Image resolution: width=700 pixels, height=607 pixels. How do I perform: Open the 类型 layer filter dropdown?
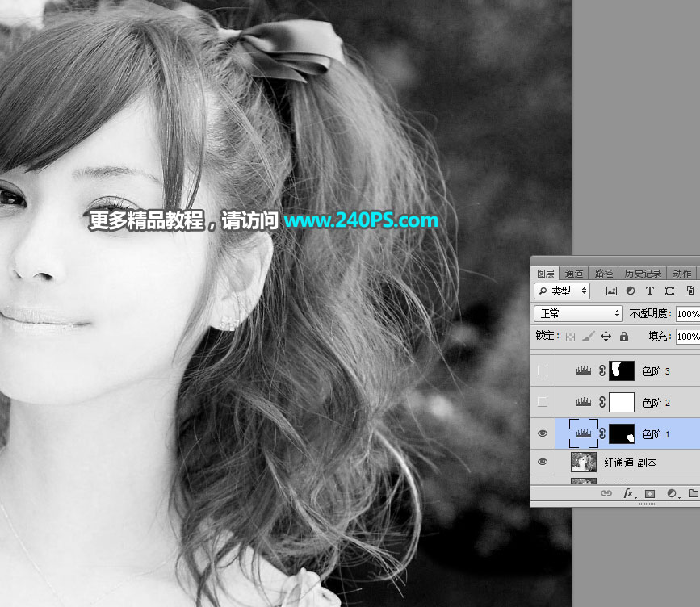(x=562, y=291)
